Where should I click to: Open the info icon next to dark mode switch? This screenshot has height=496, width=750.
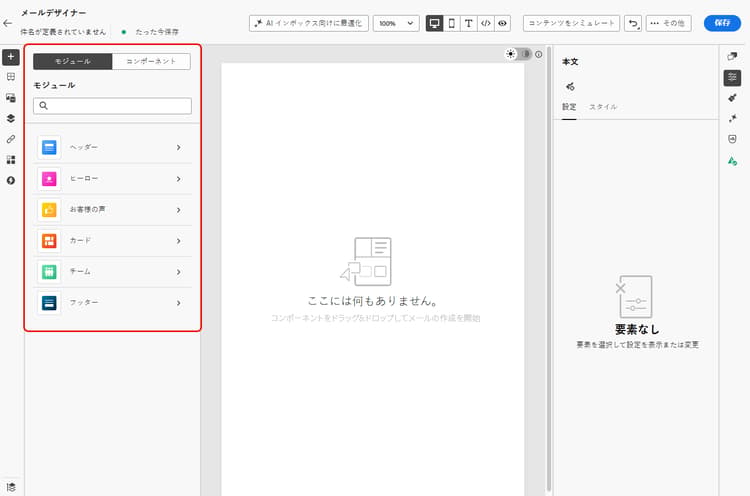coord(539,55)
